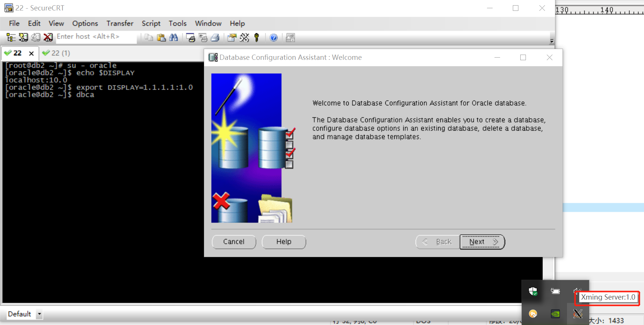Screen dimensions: 644x325
Task: Click the Print toolbar icon
Action: pos(215,37)
